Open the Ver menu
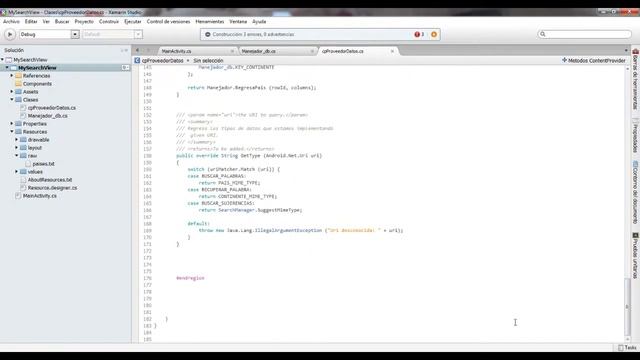The width and height of the screenshot is (640, 360). pyautogui.click(x=46, y=22)
